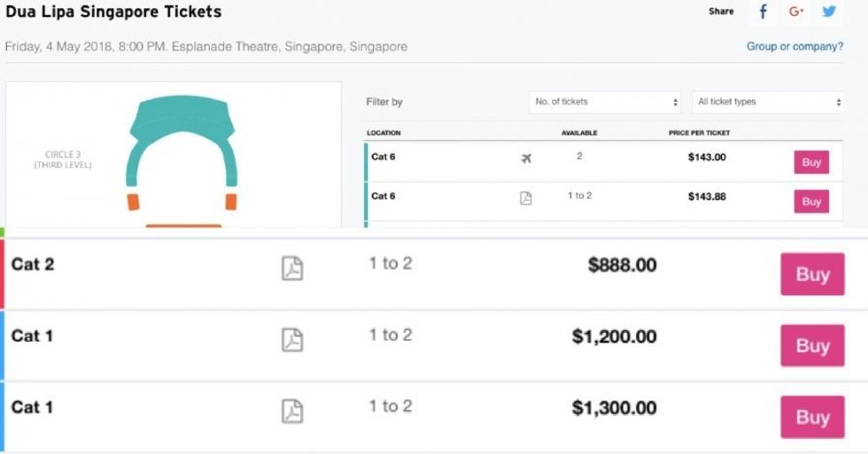The image size is (868, 454).
Task: Click the Dua Lipa Singapore Tickets heading
Action: [x=113, y=12]
